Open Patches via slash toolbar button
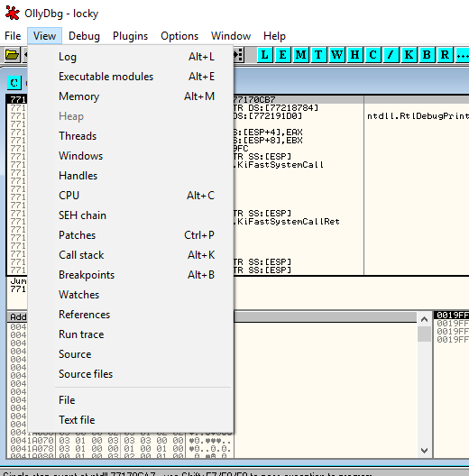469x476 pixels. click(x=391, y=55)
